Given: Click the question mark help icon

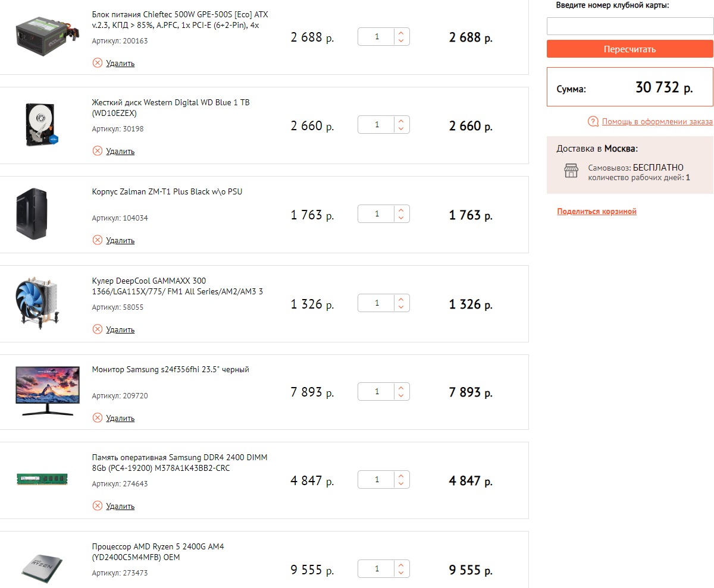Looking at the screenshot, I should click(593, 122).
